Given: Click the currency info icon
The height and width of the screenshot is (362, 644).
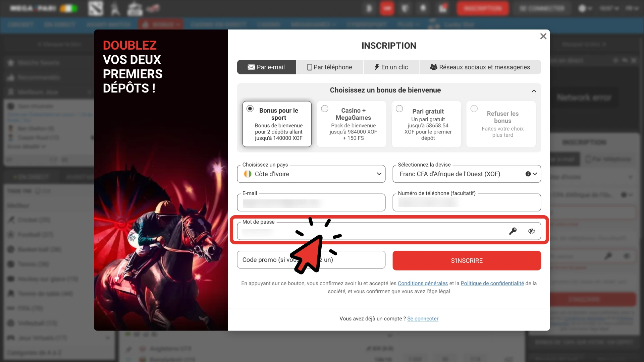Looking at the screenshot, I should [x=528, y=174].
